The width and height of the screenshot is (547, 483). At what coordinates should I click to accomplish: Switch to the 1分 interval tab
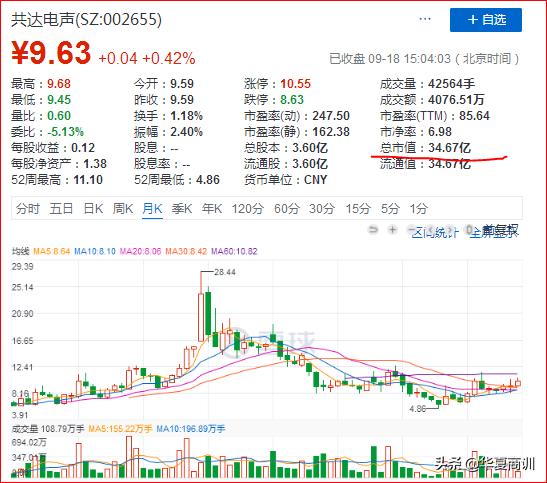418,209
